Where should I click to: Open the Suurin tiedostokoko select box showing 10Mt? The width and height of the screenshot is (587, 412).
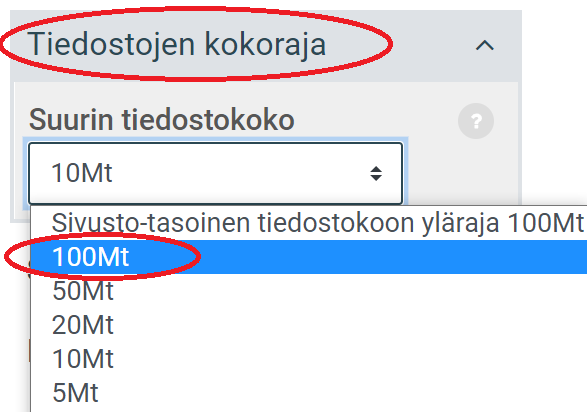coord(216,173)
